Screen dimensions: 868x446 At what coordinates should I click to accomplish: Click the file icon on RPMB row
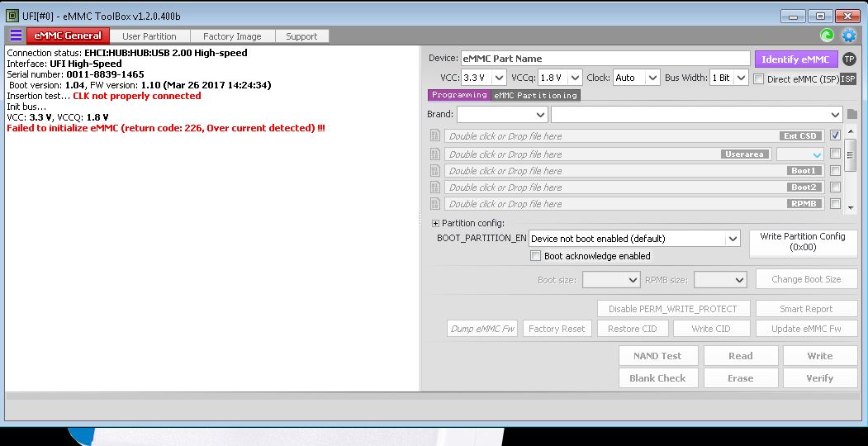(x=435, y=204)
